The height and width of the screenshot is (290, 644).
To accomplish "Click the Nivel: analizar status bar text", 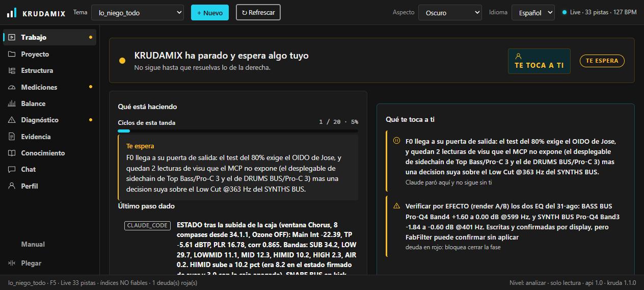I will pos(573,282).
